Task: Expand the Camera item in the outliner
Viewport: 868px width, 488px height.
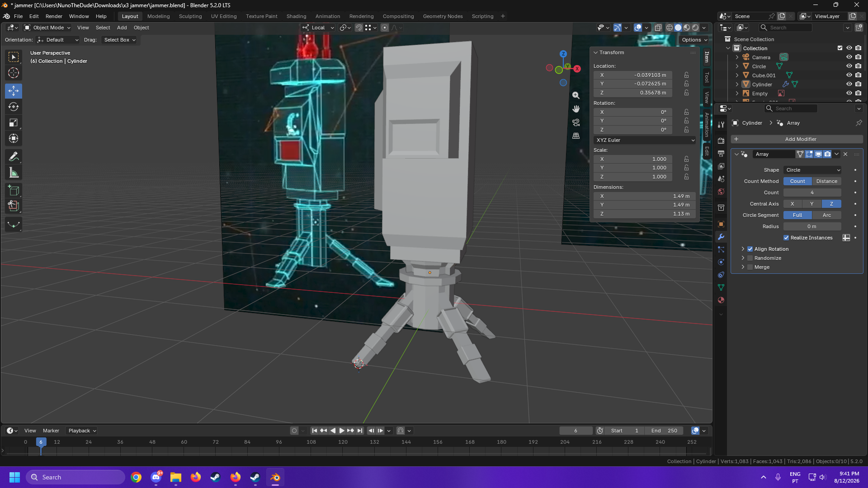Action: (737, 57)
